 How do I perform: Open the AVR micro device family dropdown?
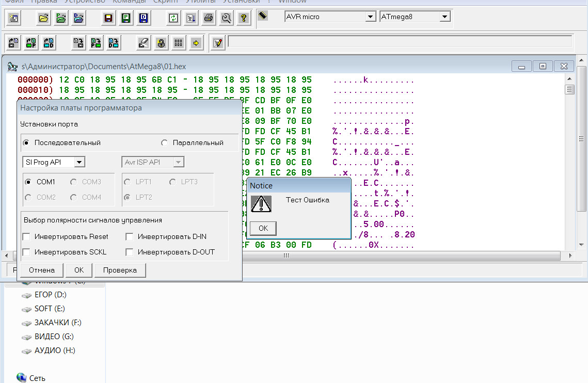370,17
